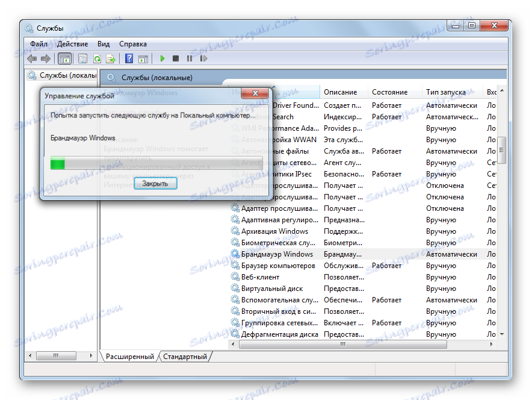Open the Действие menu
The height and width of the screenshot is (400, 532).
[x=72, y=44]
